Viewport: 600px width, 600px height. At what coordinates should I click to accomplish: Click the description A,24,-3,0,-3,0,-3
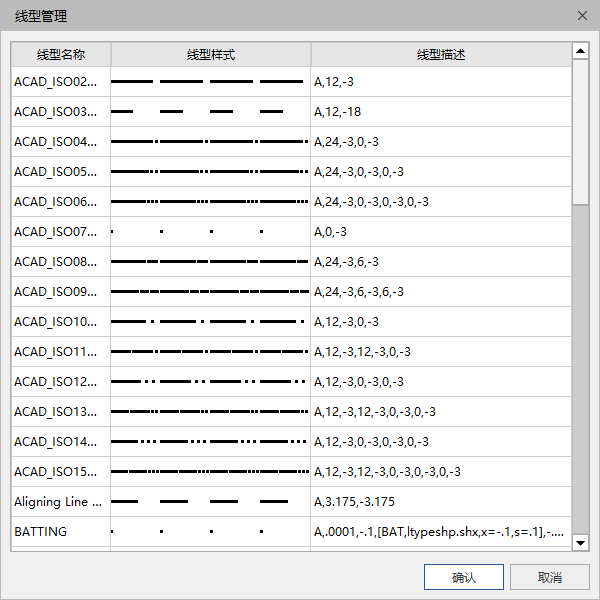(x=359, y=172)
